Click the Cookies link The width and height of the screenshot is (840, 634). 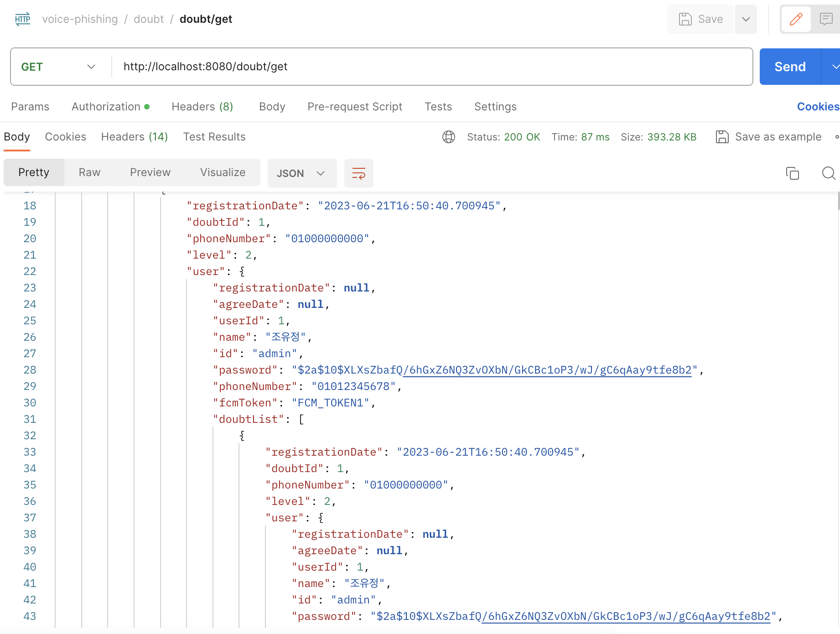[818, 107]
